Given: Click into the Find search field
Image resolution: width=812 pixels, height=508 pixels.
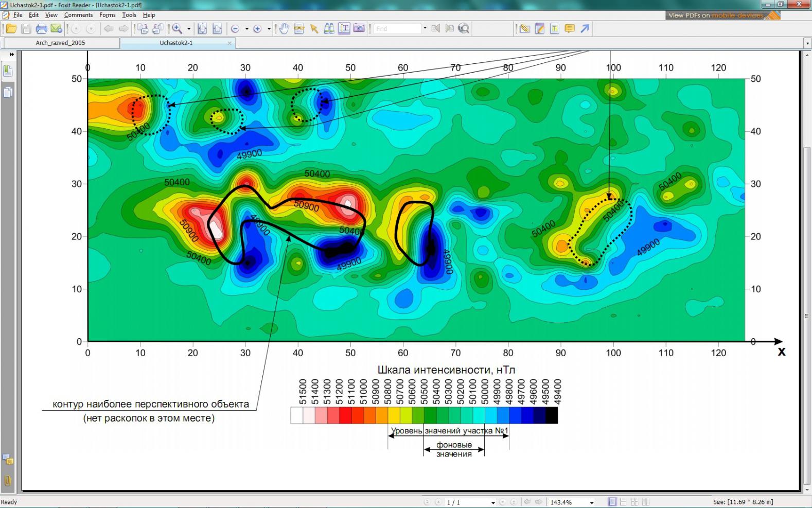Looking at the screenshot, I should point(397,29).
